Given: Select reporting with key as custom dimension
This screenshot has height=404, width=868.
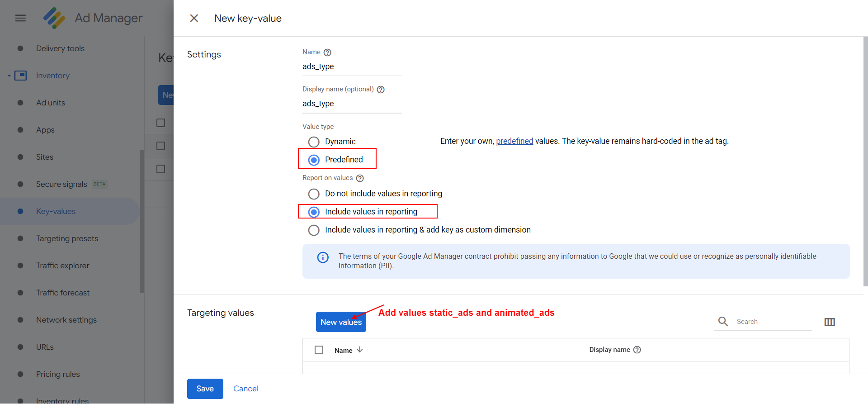Looking at the screenshot, I should point(314,230).
